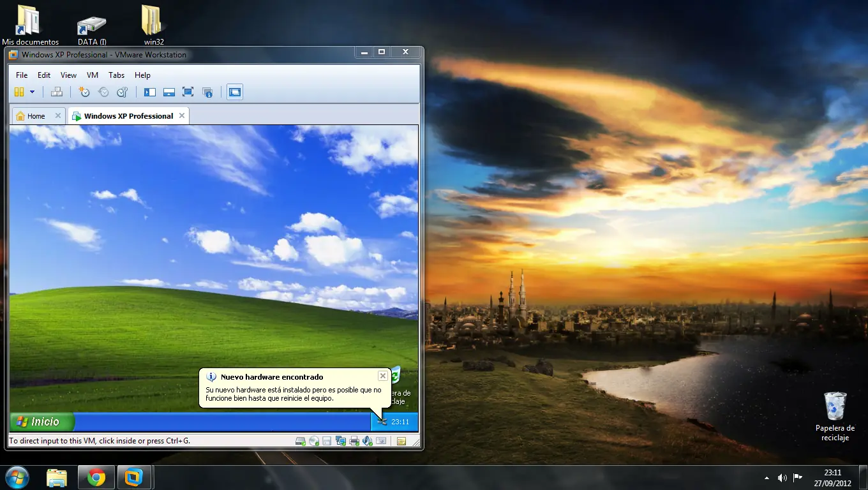Toggle the thumbnail bar view

[169, 92]
